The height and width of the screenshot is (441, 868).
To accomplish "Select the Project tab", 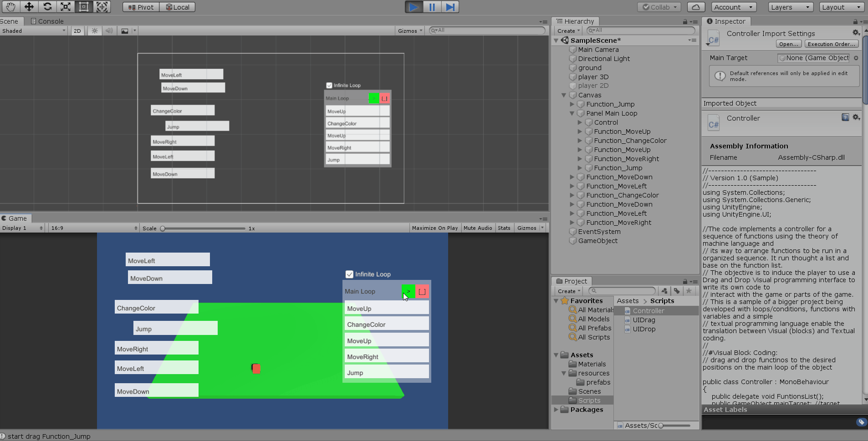I will point(572,281).
